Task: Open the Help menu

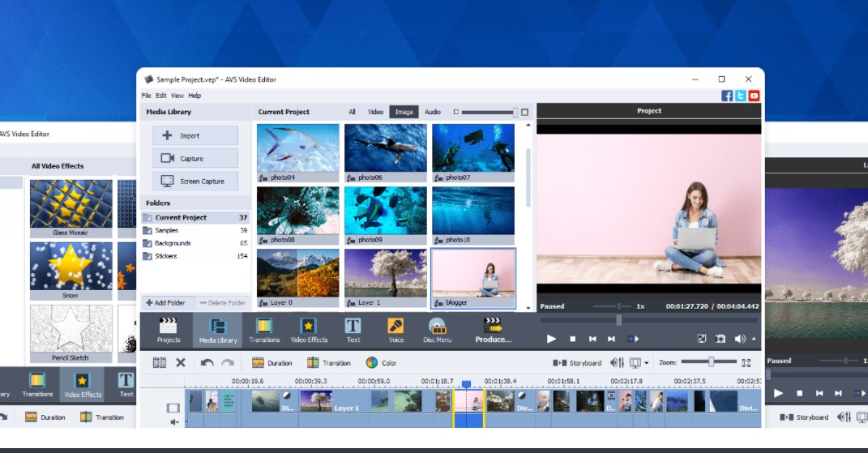Action: point(195,96)
